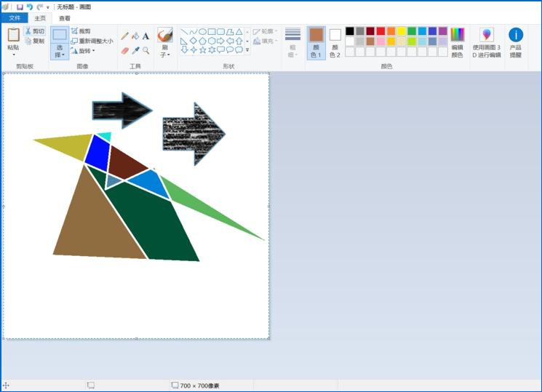The image size is (542, 392).
Task: Open the 填充 (Fill) dropdown
Action: [265, 41]
